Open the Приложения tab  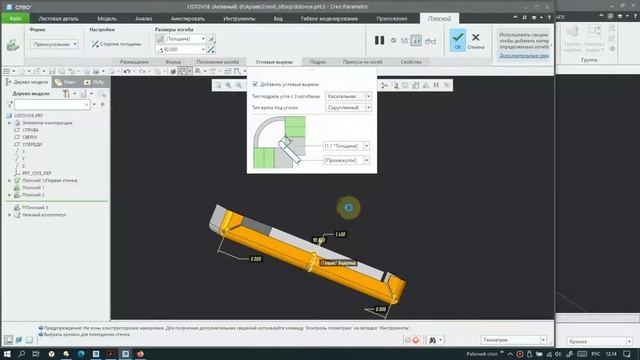coord(392,18)
